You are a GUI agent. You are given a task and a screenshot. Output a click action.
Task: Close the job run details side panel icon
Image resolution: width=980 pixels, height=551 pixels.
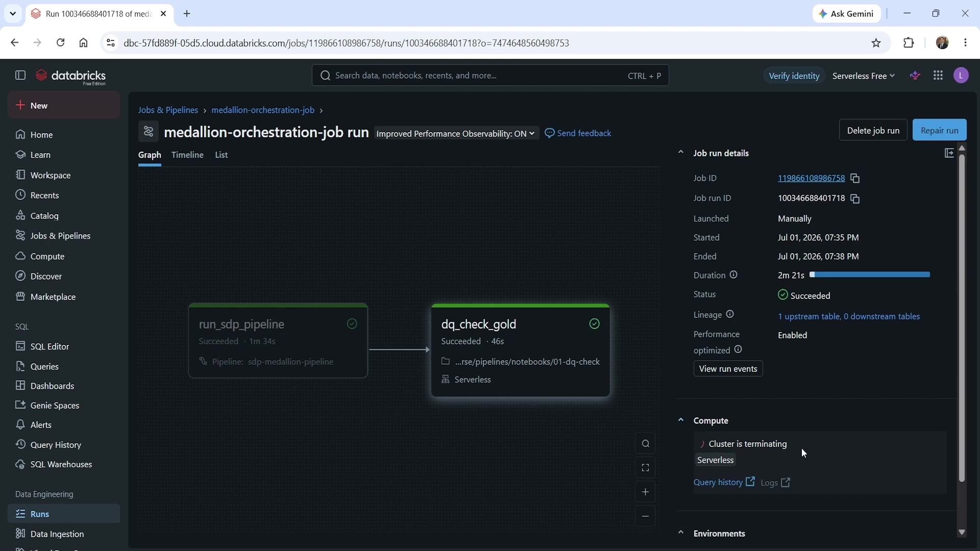click(949, 153)
